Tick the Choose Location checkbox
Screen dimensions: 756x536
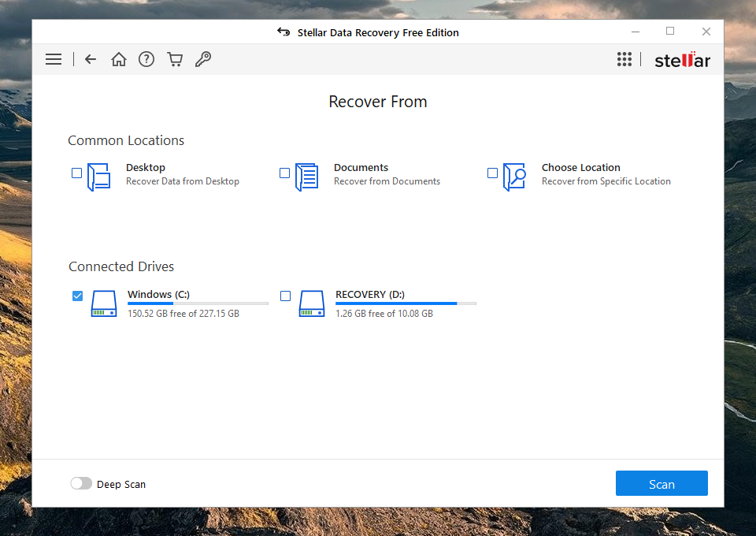pyautogui.click(x=493, y=173)
